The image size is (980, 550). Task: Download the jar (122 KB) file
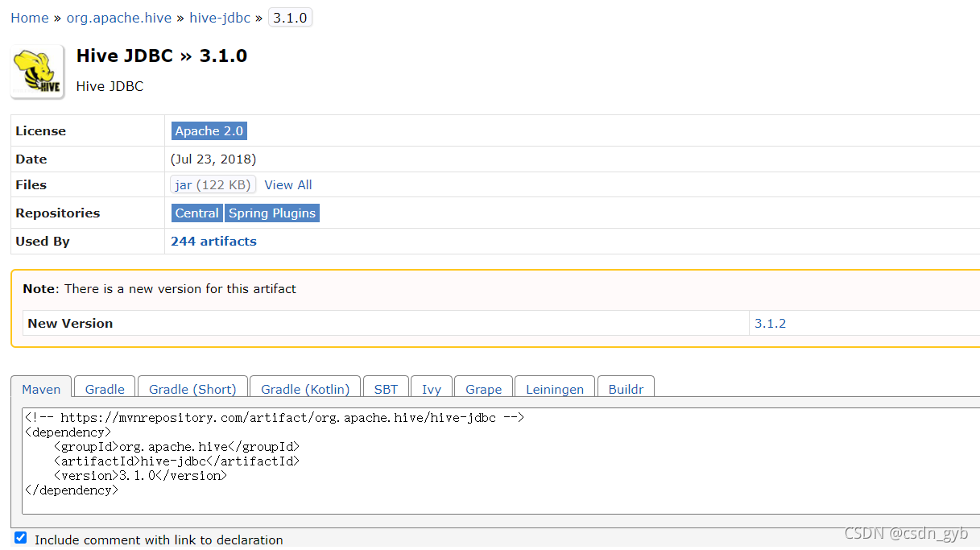pos(213,184)
